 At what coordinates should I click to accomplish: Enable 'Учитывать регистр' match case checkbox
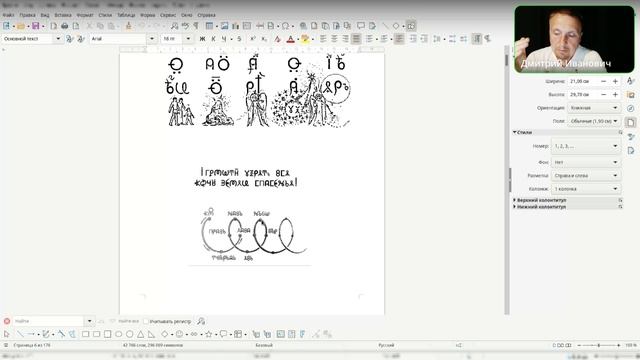point(146,322)
